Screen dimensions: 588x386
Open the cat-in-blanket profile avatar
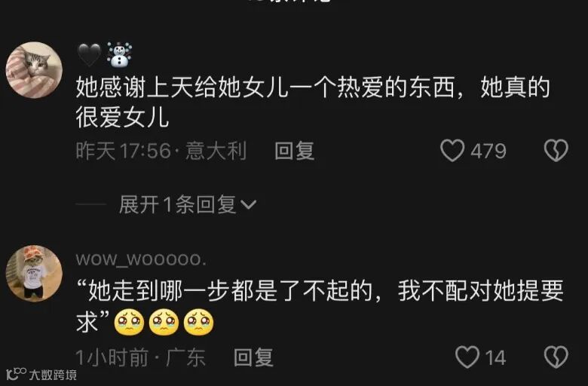(34, 70)
